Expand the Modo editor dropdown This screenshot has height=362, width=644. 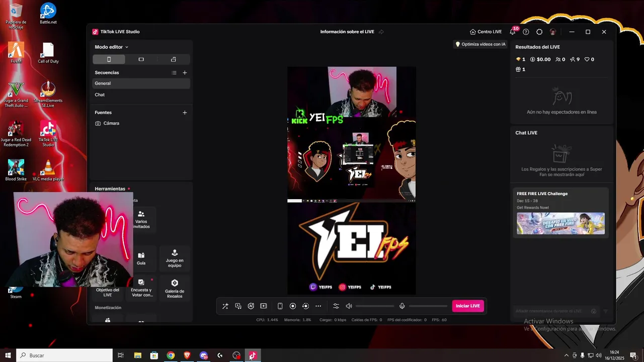(112, 47)
